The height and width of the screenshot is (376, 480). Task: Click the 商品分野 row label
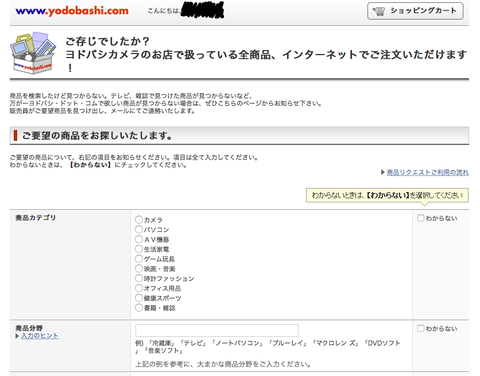(29, 328)
